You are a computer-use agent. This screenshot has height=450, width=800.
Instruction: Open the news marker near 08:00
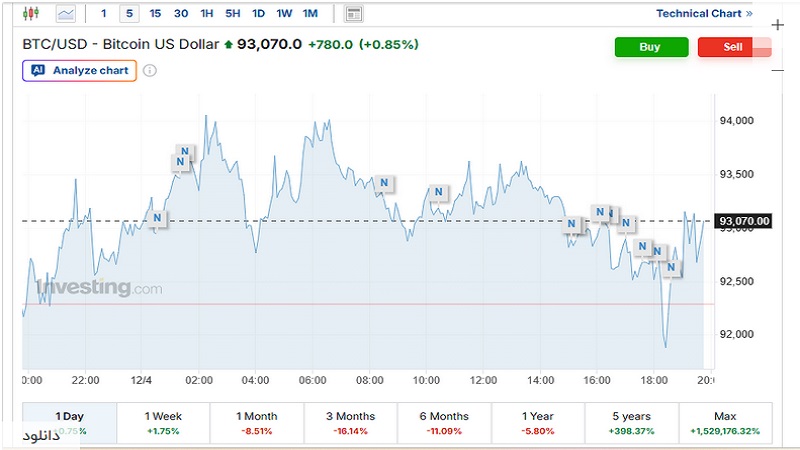tap(383, 183)
